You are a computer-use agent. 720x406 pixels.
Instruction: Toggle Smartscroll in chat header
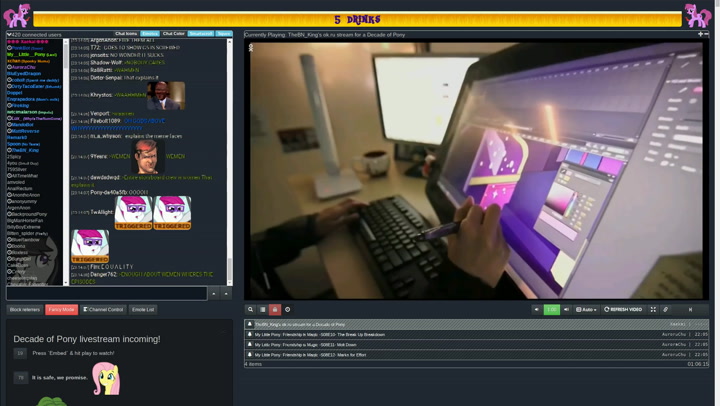201,34
